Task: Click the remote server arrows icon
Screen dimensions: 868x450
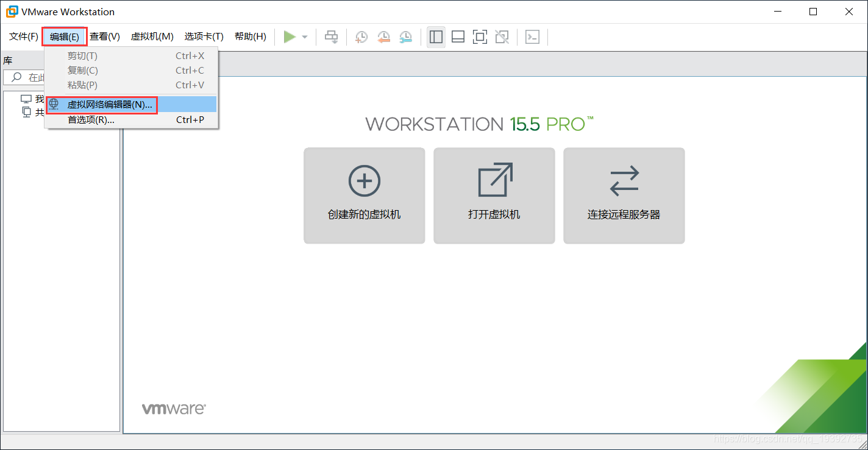Action: [x=624, y=181]
